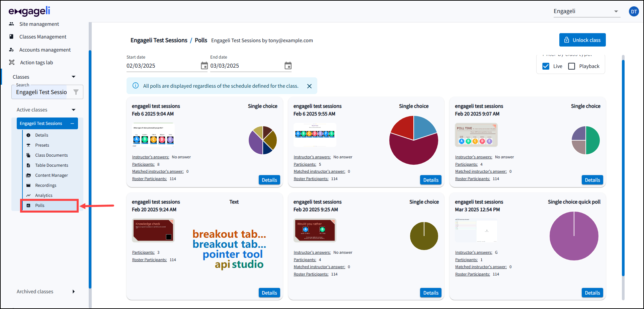The height and width of the screenshot is (309, 644).
Task: Click the Table Documents icon
Action: tap(28, 165)
